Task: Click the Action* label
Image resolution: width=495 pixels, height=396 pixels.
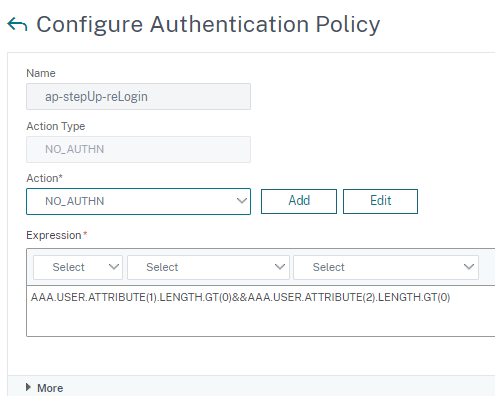Action: point(44,178)
